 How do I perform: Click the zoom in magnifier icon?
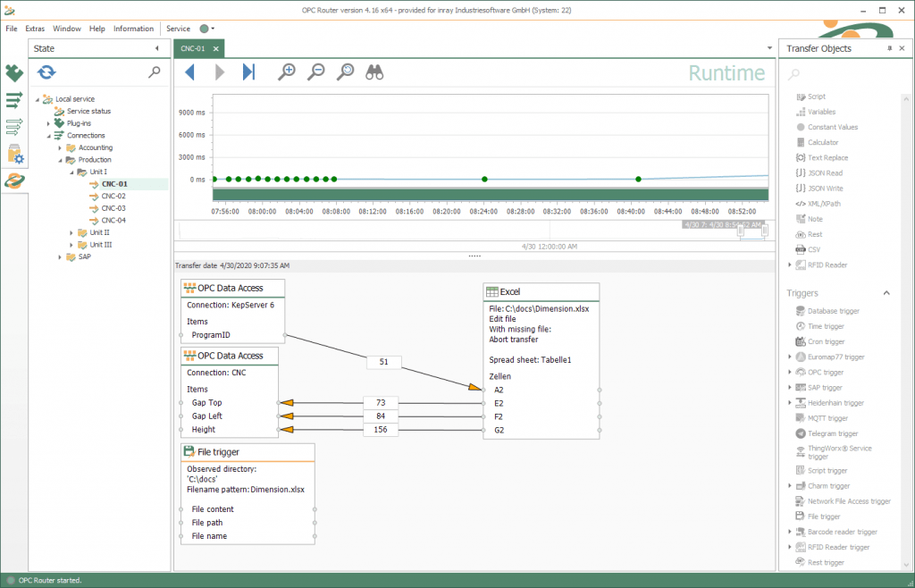[x=287, y=72]
